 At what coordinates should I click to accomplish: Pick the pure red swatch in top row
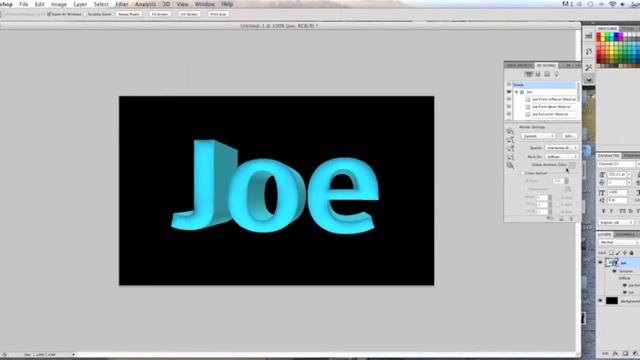click(599, 36)
